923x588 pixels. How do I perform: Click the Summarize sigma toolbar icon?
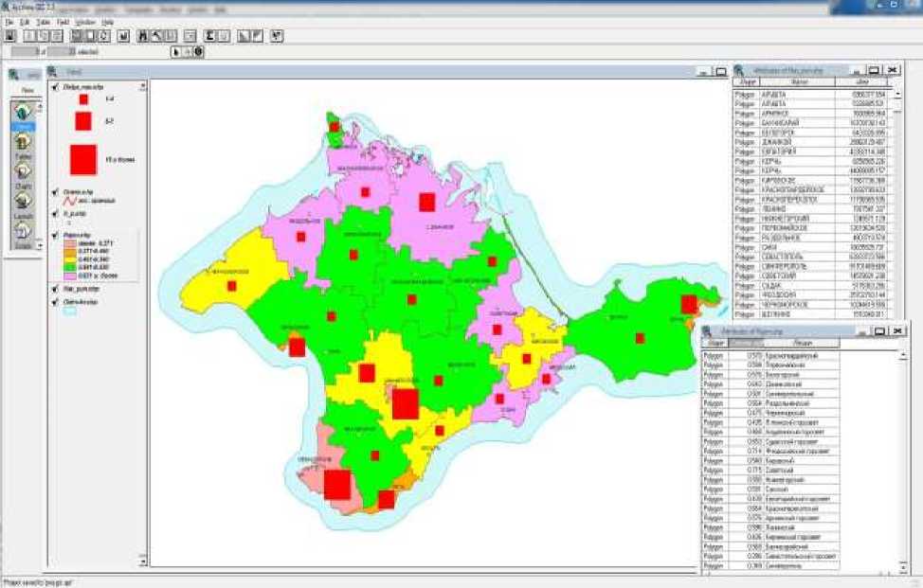click(x=210, y=36)
